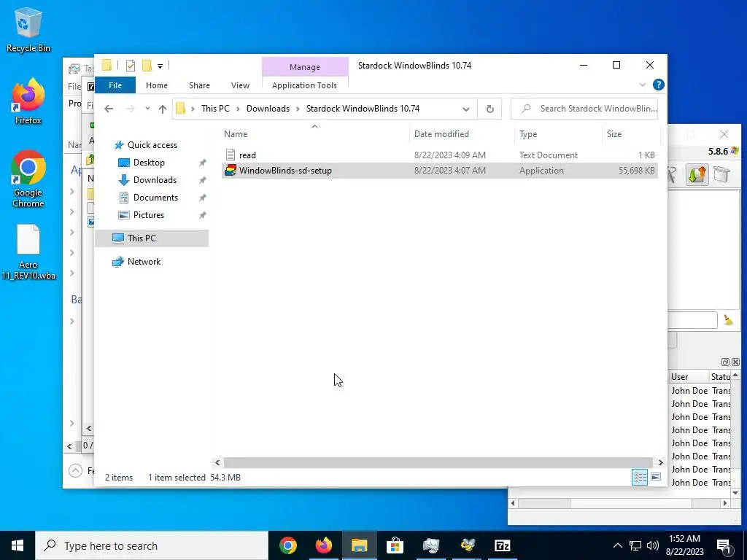Expand the ribbon with the chevron

pyautogui.click(x=642, y=85)
